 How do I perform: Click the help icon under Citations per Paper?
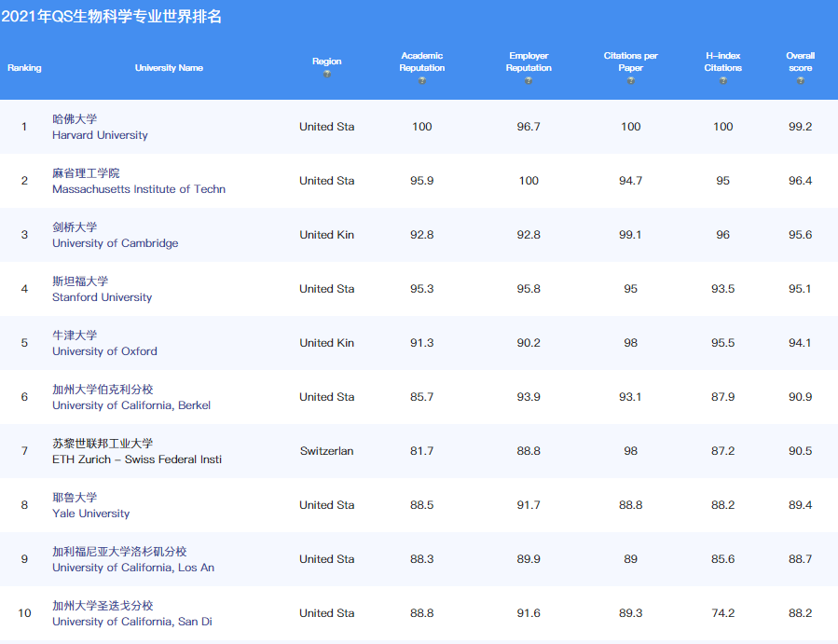point(631,81)
